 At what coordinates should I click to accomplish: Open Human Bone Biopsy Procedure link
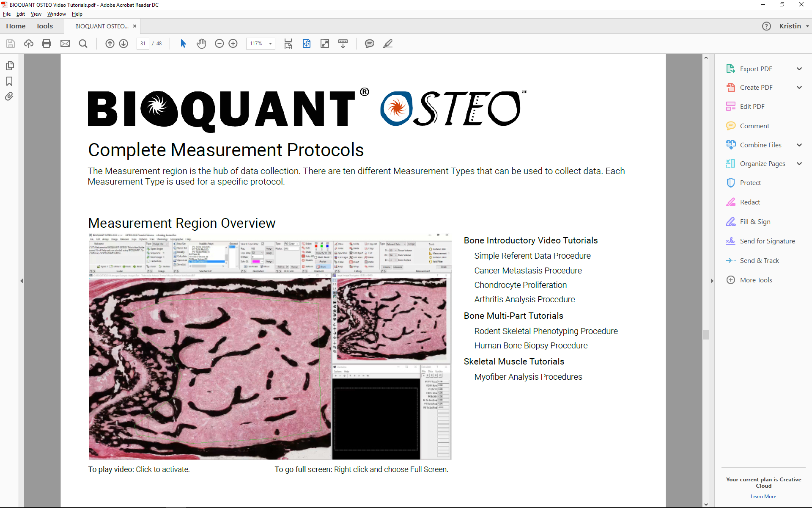tap(531, 345)
